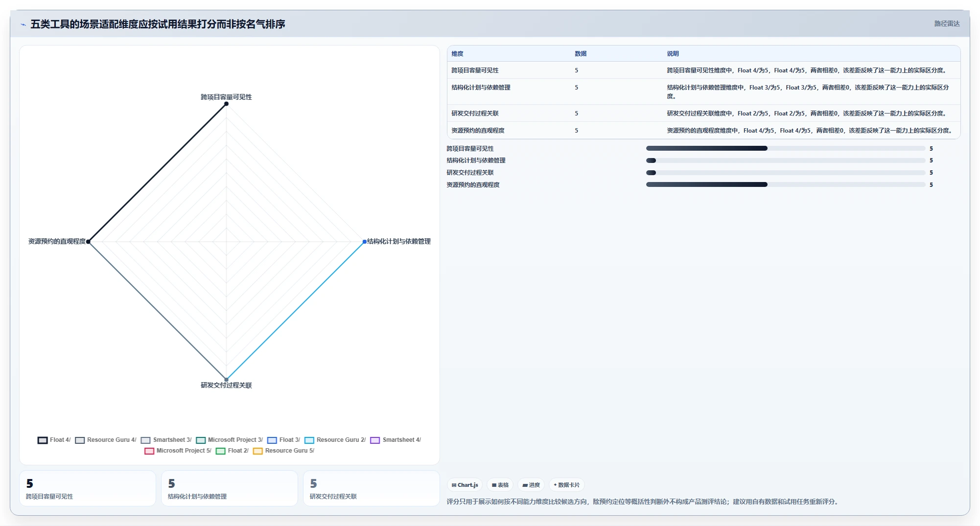Click the 结构化计划与依赖管理 progress bar

click(x=785, y=160)
